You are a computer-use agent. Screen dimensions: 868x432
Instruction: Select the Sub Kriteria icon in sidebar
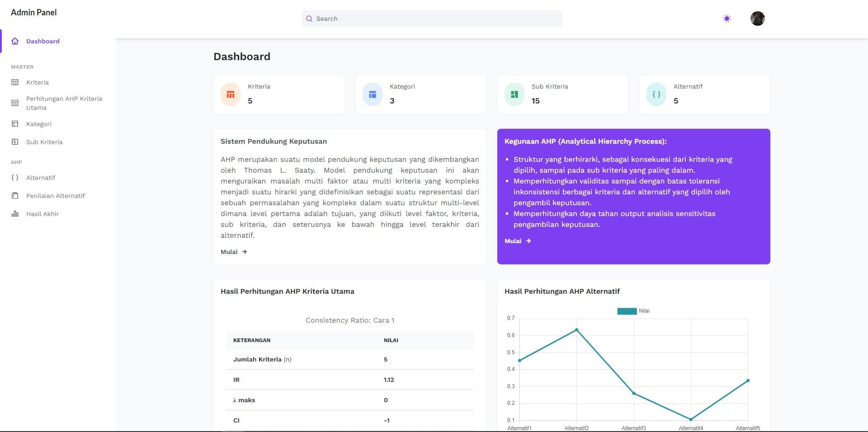pos(16,142)
